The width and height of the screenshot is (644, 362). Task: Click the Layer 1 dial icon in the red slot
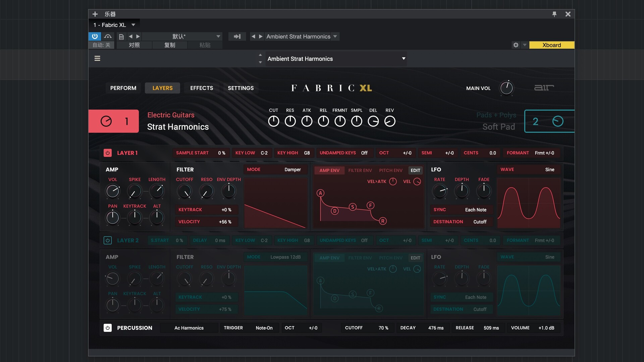106,121
